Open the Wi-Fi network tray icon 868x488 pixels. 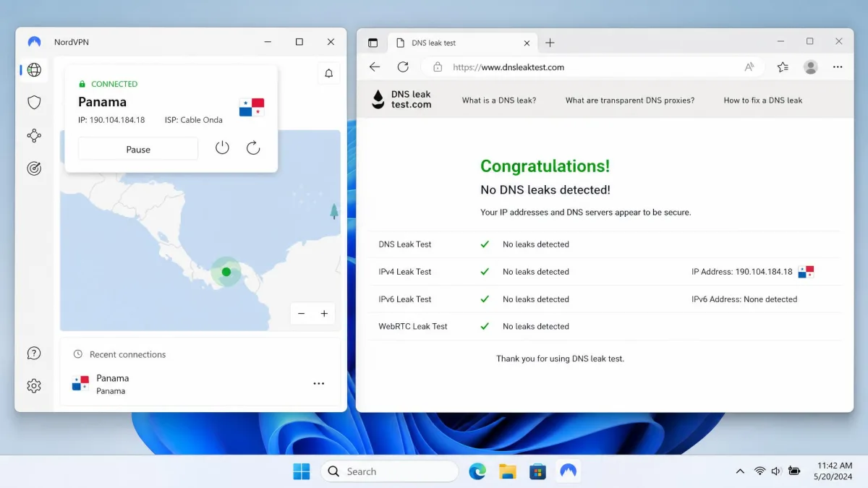[759, 471]
